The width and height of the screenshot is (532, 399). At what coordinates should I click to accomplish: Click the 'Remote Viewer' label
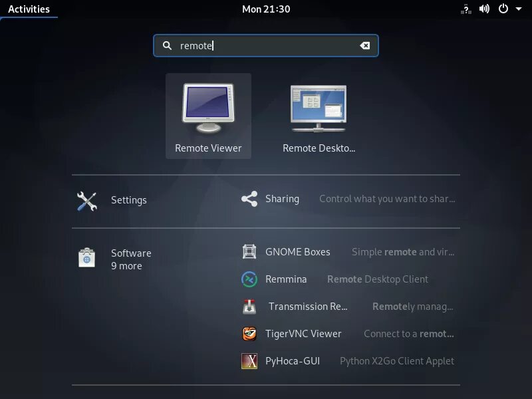coord(208,148)
